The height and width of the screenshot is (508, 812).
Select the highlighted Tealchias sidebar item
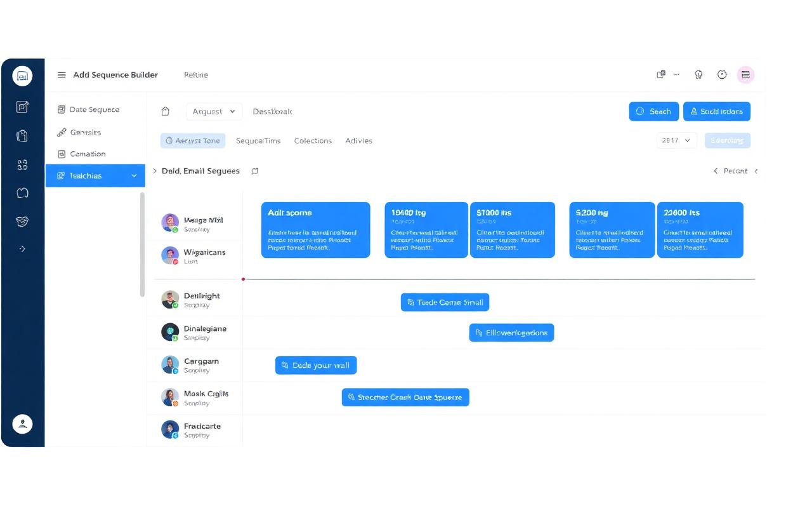click(95, 176)
